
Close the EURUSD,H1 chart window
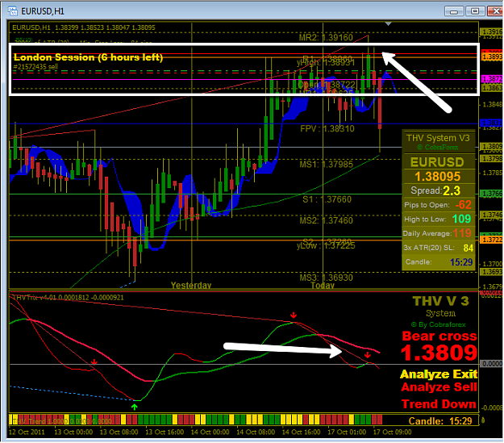coord(495,11)
